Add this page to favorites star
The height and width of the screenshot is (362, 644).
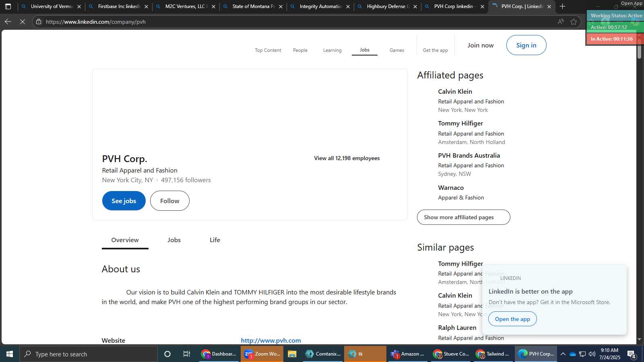click(x=574, y=22)
